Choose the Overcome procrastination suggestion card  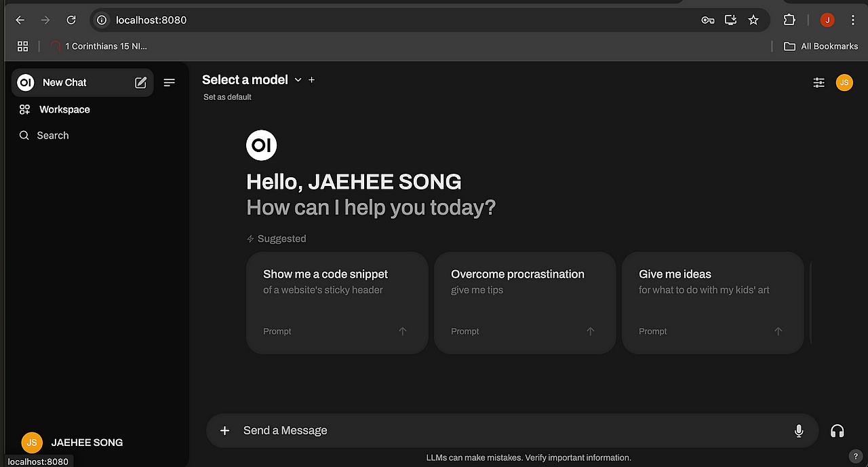tap(525, 303)
